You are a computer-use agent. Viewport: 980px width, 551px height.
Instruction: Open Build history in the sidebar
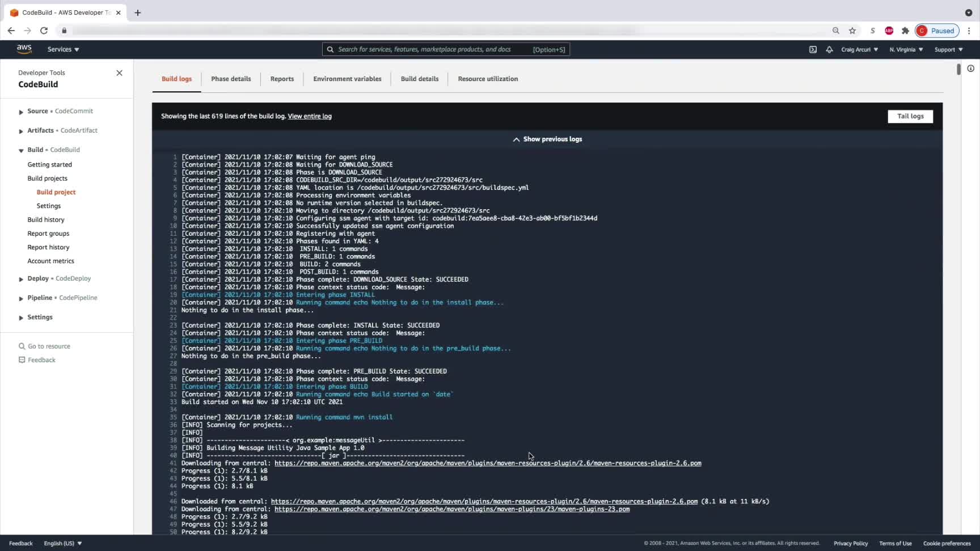click(x=46, y=220)
